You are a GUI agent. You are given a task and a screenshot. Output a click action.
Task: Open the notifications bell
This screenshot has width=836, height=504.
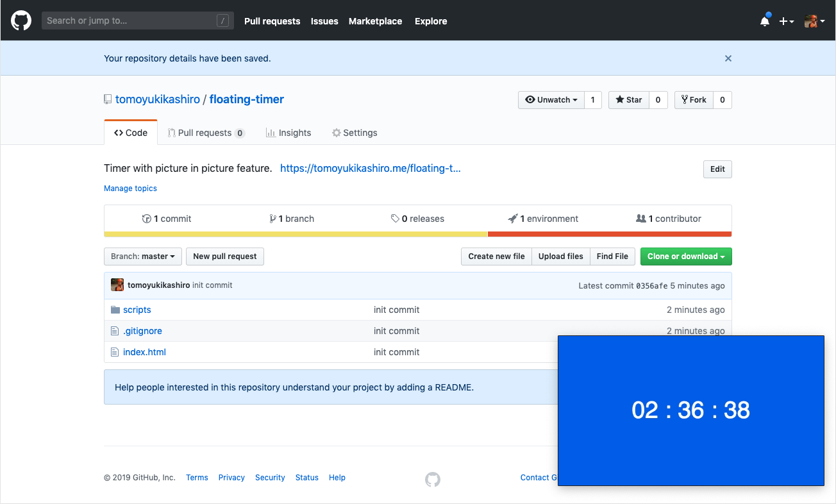click(x=764, y=21)
